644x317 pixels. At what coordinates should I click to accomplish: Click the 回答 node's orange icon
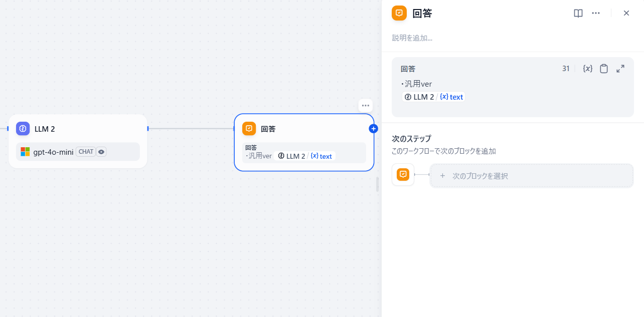tap(249, 129)
